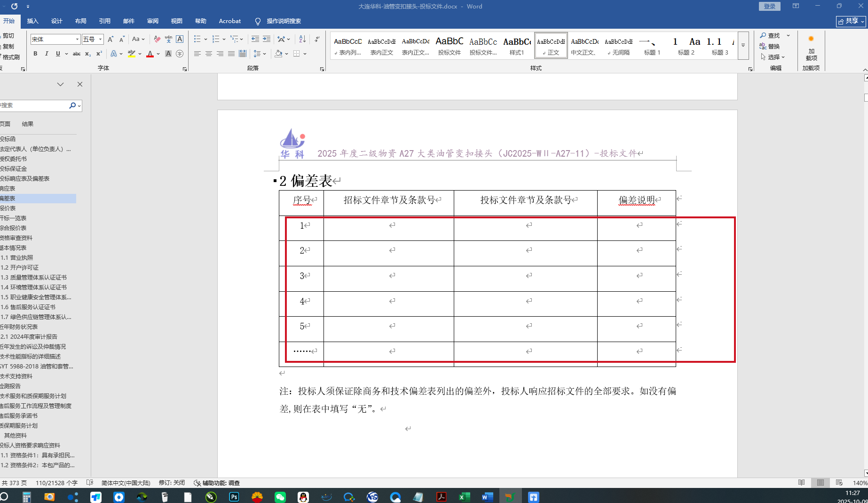
Task: Align text right
Action: pyautogui.click(x=220, y=54)
